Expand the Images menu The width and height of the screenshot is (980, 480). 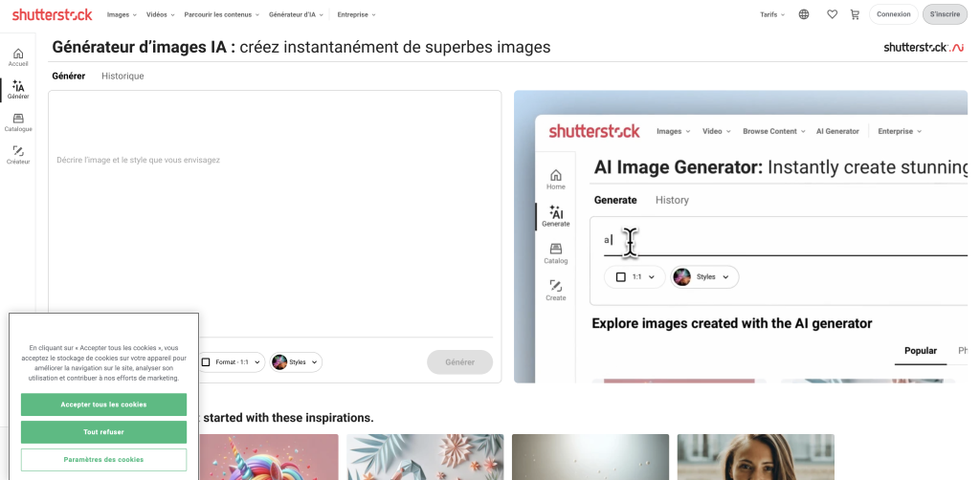(122, 14)
